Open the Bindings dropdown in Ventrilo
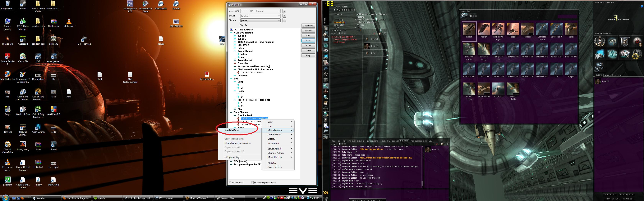644x201 pixels. [x=260, y=20]
